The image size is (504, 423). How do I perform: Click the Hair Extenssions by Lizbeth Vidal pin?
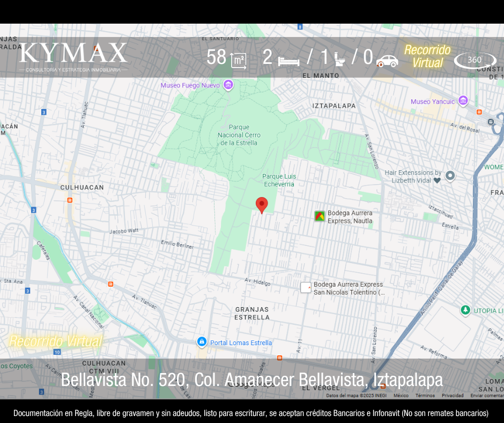[x=450, y=176]
